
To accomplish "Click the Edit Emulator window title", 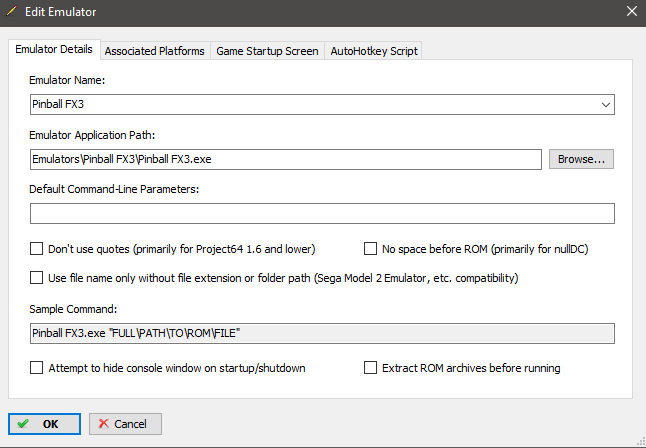I will point(61,12).
